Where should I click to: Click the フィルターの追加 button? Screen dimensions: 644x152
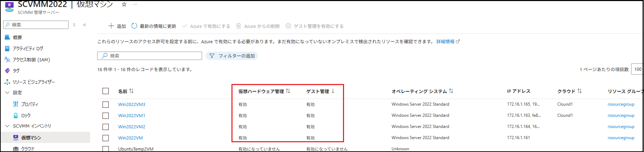pyautogui.click(x=232, y=56)
